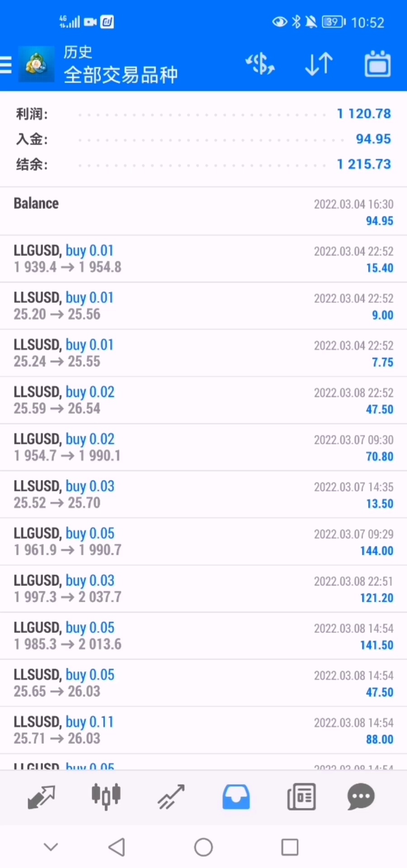Select the Balance 94.95 deposit entry
Screen dimensions: 407x868
(203, 212)
